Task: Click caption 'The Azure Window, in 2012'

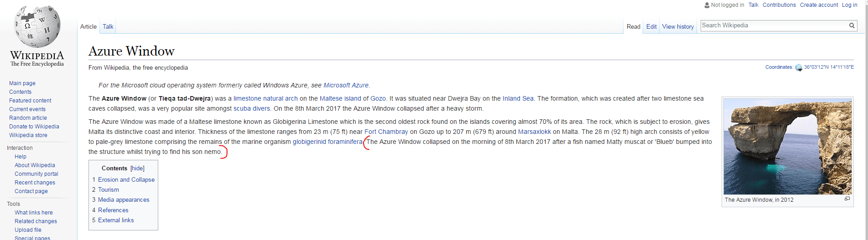Action: point(759,200)
